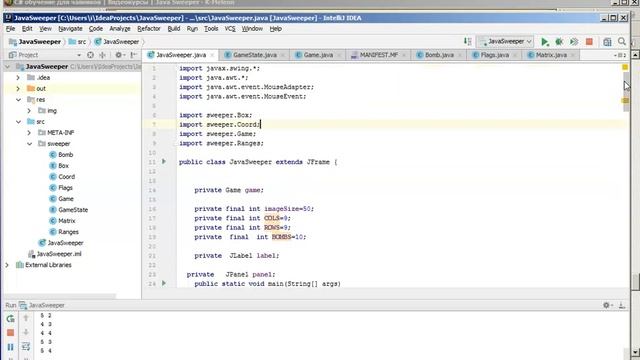Open the Build menu
This screenshot has width=640, height=360.
[173, 29]
